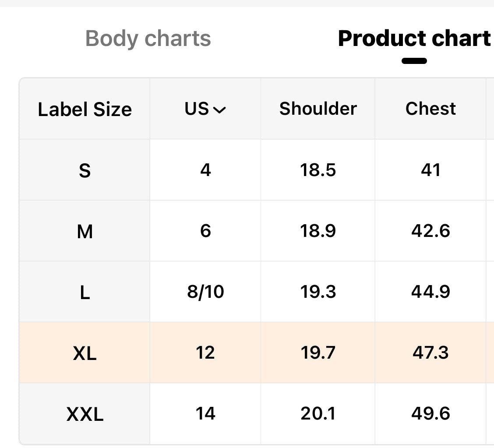The width and height of the screenshot is (494, 448).
Task: Open the US size unit dropdown
Action: pos(205,109)
